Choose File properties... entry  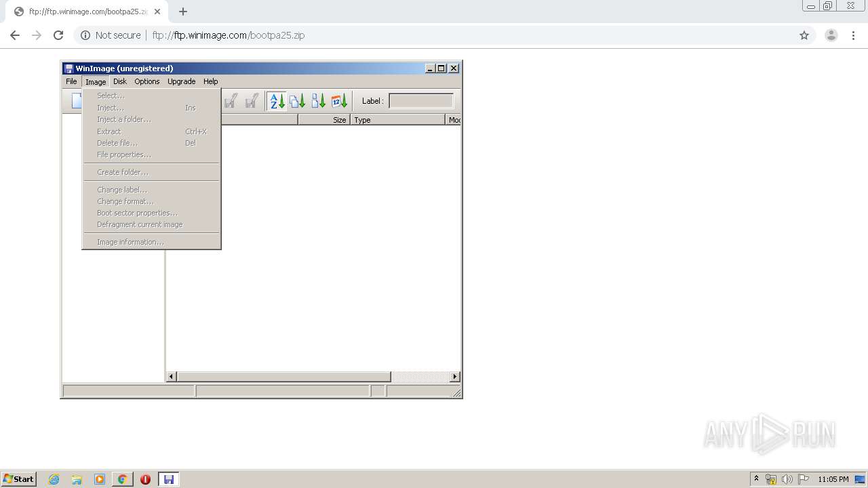tap(151, 155)
